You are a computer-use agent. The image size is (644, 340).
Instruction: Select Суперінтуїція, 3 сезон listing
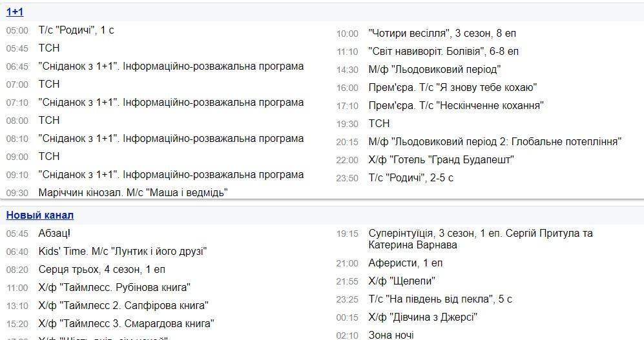pyautogui.click(x=481, y=239)
